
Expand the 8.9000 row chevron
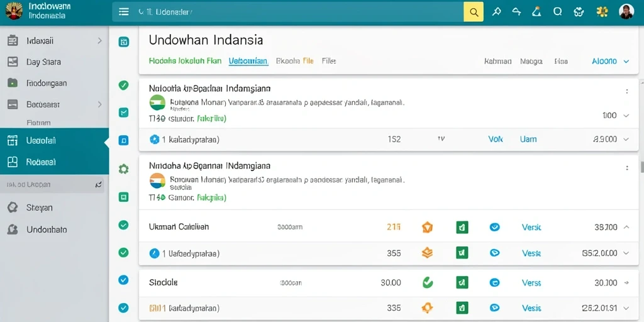pos(626,140)
